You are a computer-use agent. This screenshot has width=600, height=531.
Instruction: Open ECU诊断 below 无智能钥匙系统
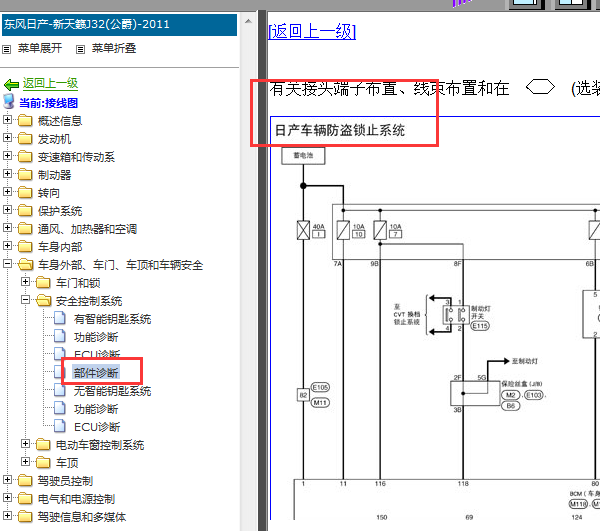coord(97,427)
